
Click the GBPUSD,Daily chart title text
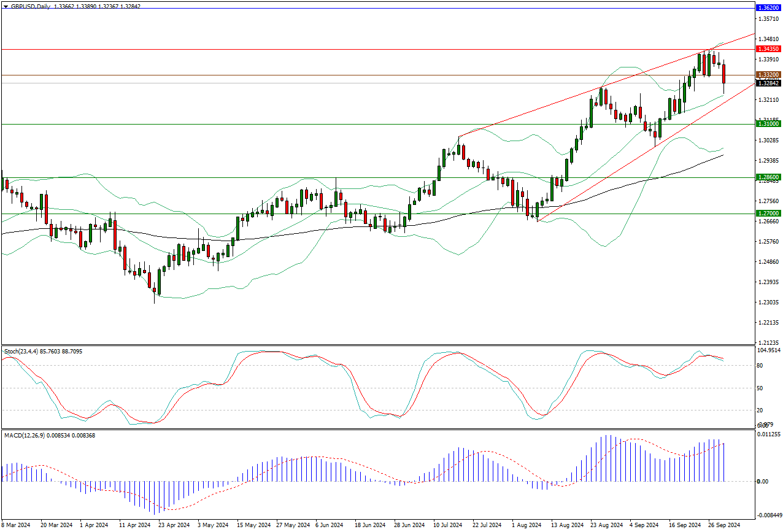(31, 6)
